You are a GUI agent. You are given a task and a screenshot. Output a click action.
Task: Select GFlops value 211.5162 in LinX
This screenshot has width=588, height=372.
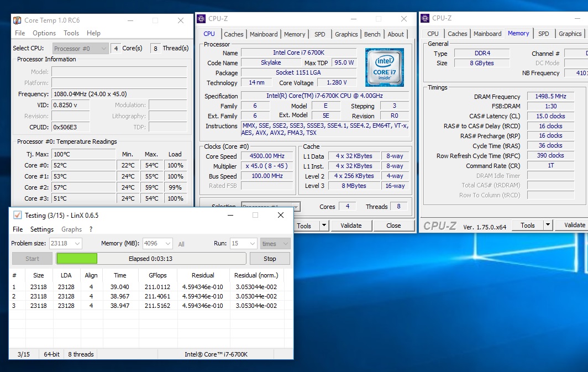158,306
